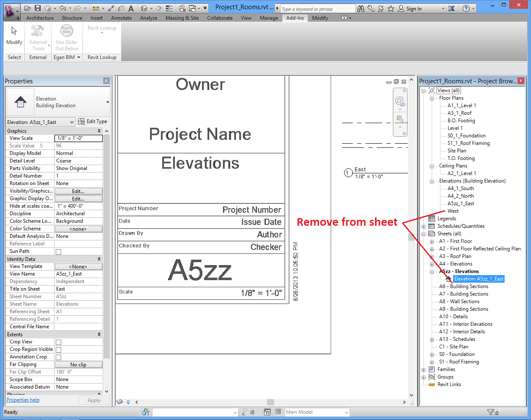Collapse the Floor Plans tree node

pyautogui.click(x=432, y=98)
